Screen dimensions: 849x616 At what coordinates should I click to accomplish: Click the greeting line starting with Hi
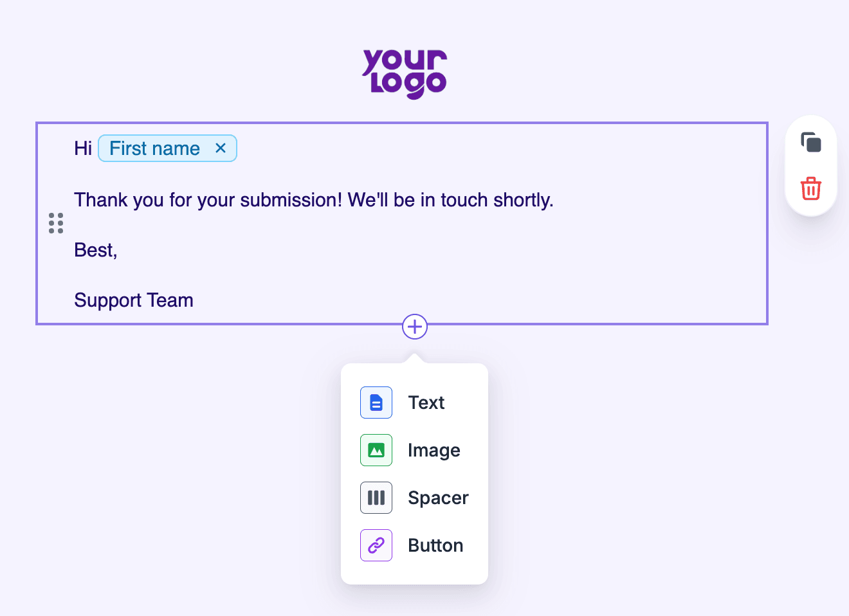pyautogui.click(x=83, y=148)
